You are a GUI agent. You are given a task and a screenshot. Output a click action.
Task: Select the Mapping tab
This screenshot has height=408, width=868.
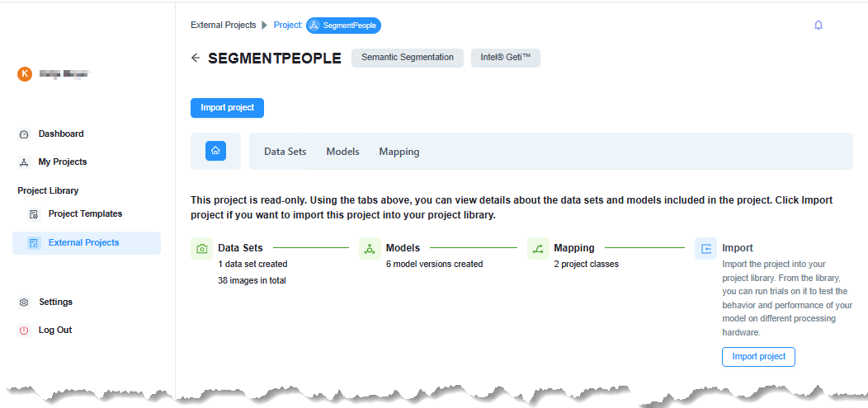tap(399, 152)
